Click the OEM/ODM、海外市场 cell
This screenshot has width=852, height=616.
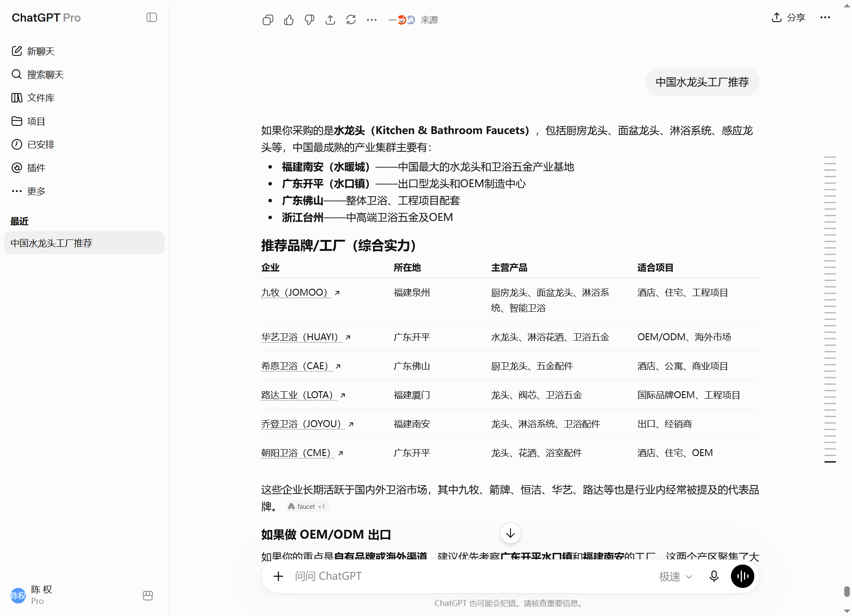coord(684,337)
